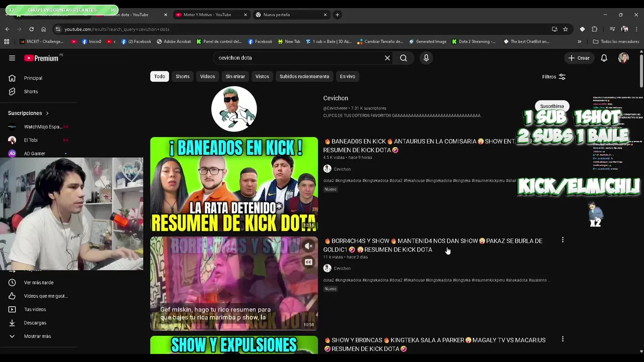Show more bookmarks with the chevron
This screenshot has height=362, width=644.
[580, 42]
